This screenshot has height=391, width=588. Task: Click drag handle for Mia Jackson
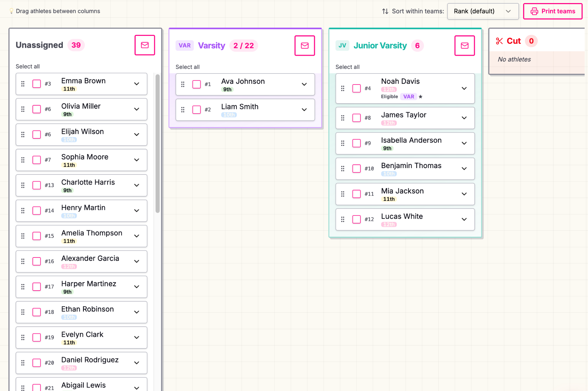[x=342, y=194]
